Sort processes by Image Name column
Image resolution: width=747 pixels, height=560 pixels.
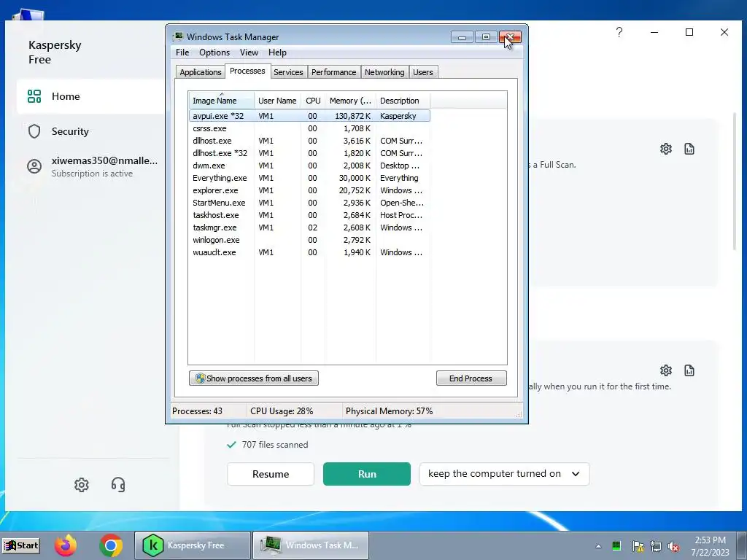(221, 101)
